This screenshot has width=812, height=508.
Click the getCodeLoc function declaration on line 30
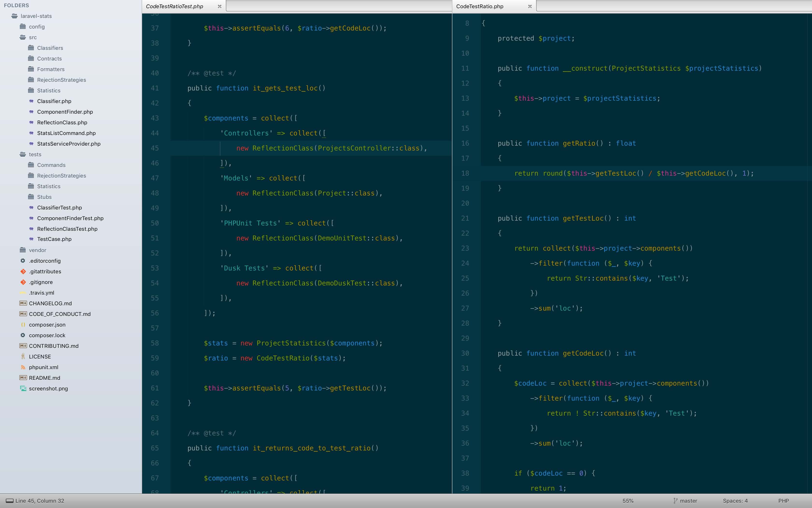[x=583, y=353]
